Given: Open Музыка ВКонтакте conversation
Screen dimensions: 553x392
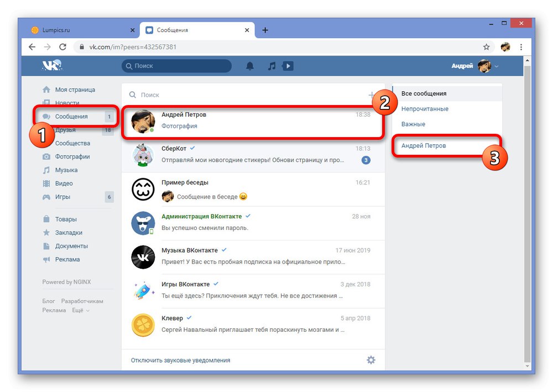Looking at the screenshot, I should click(x=253, y=257).
